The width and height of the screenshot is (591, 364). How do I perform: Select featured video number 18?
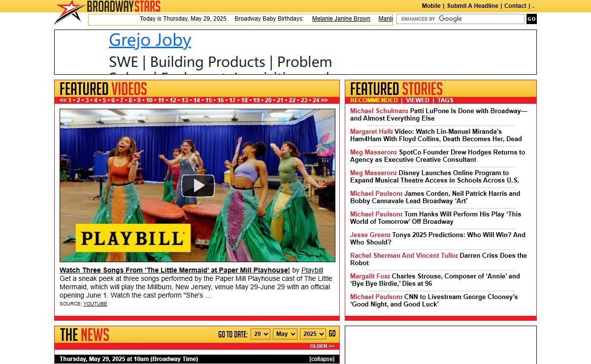(x=244, y=100)
